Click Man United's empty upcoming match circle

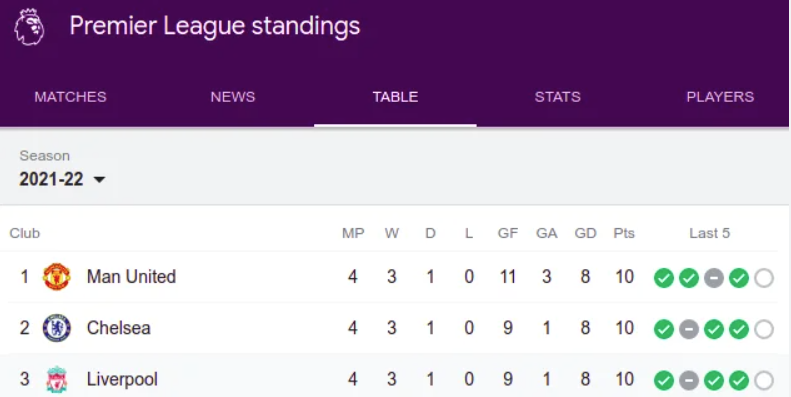pos(764,278)
